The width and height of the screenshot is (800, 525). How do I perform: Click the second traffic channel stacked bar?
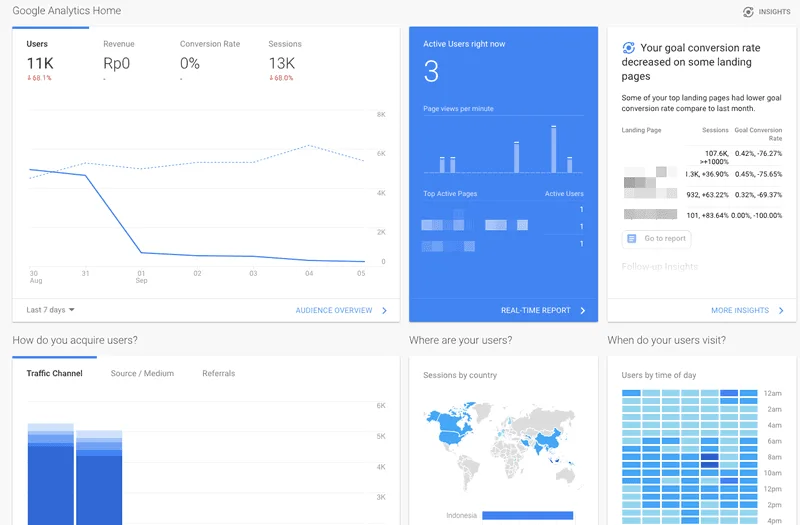point(99,478)
